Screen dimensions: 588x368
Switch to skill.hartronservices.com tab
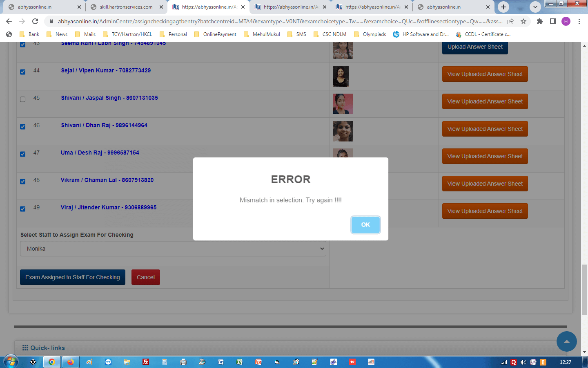126,7
